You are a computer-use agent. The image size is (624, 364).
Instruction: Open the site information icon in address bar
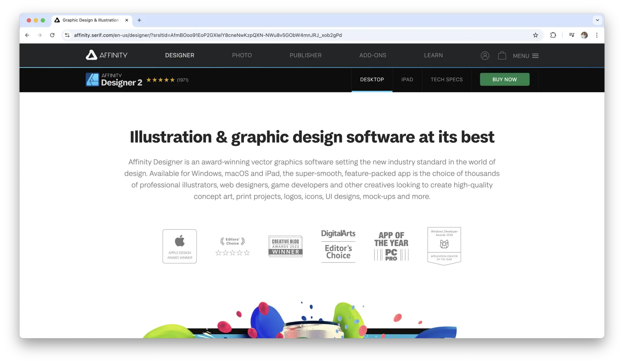pyautogui.click(x=67, y=35)
